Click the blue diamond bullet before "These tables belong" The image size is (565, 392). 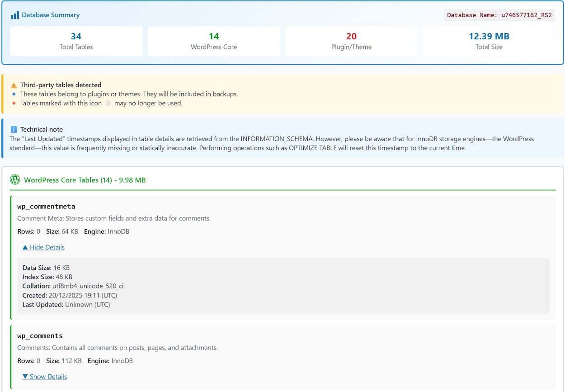pos(14,94)
